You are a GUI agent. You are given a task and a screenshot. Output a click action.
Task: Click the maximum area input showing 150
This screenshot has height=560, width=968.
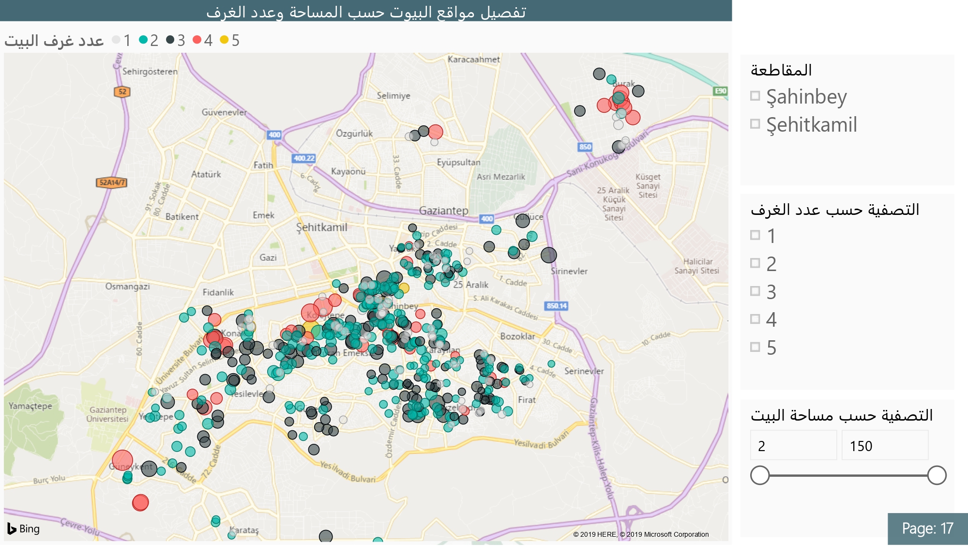click(884, 445)
